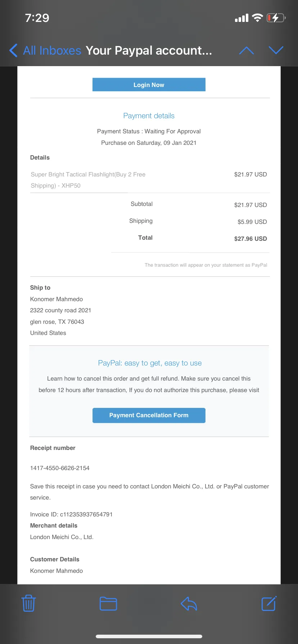Image resolution: width=298 pixels, height=644 pixels.
Task: Tap the cellular signal bars
Action: click(241, 18)
